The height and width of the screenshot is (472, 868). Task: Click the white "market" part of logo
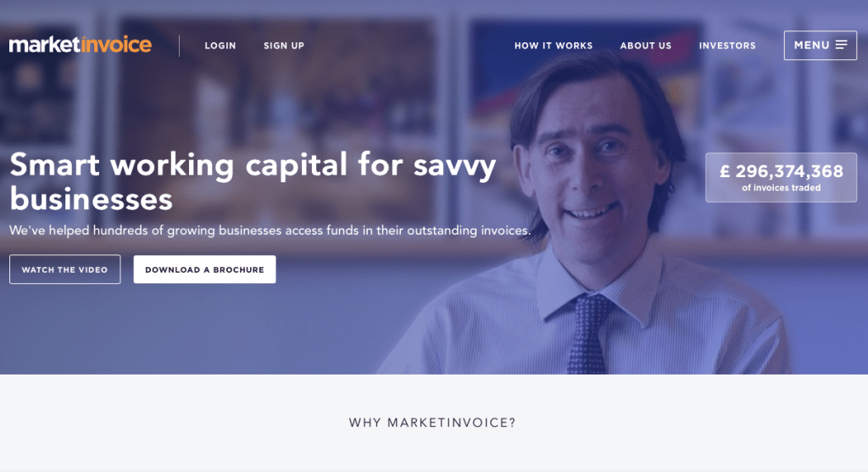(x=44, y=45)
